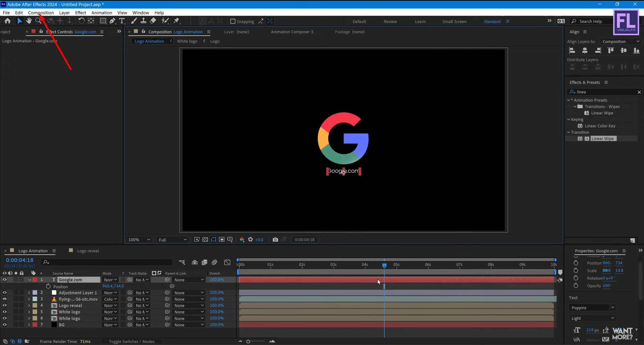Collapse the Transitions - Wipes folder
Viewport: 644px width, 345px height.
[575, 106]
